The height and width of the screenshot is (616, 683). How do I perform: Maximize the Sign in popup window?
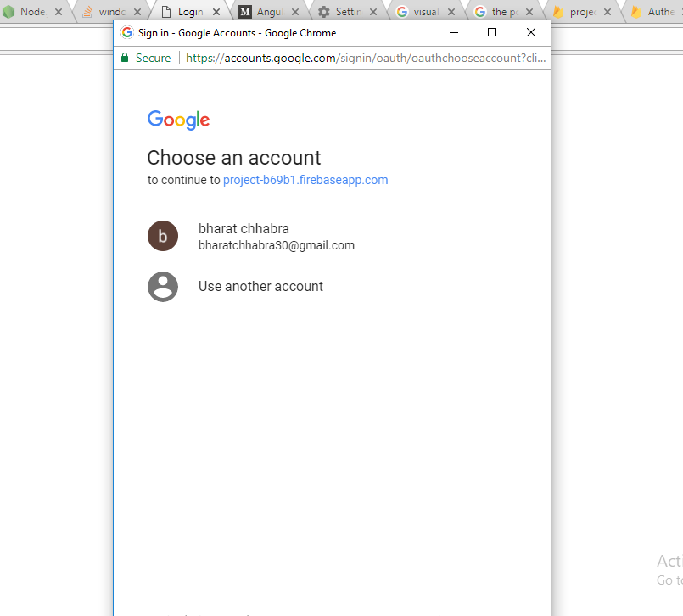click(492, 33)
